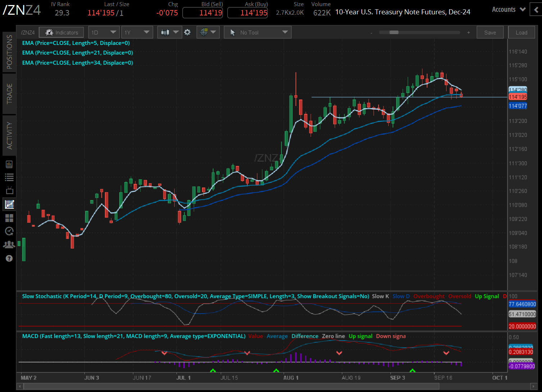Viewport: 542px width, 392px height.
Task: Open the Accounts dropdown
Action: click(x=508, y=9)
